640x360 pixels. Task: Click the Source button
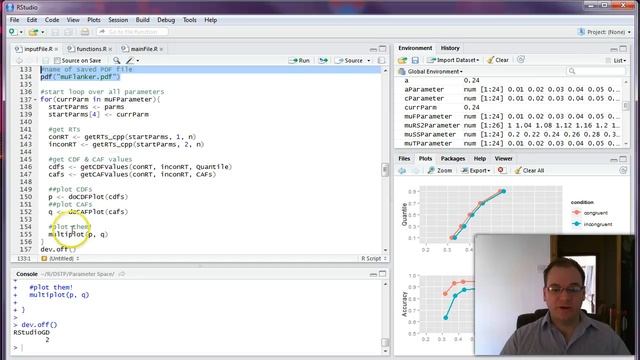(349, 60)
